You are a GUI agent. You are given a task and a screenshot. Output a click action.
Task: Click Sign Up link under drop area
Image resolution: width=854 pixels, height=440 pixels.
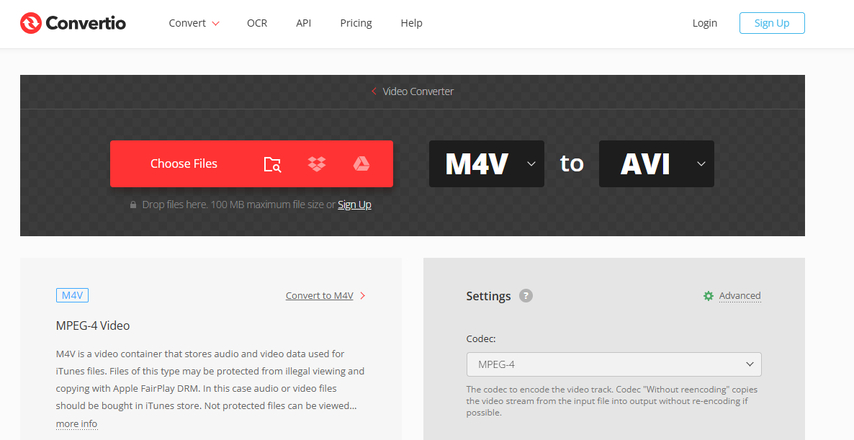(354, 205)
